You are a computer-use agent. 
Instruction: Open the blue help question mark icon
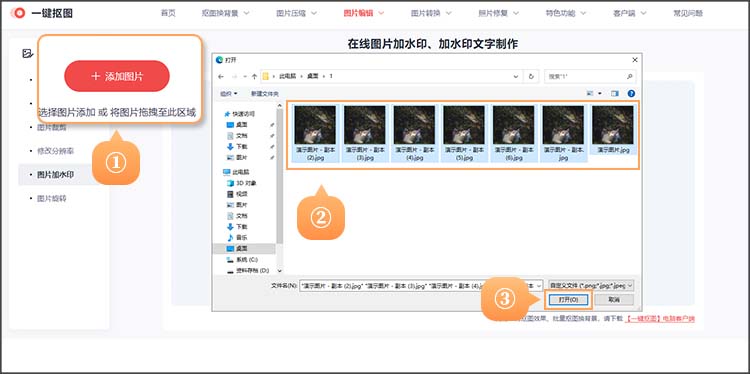tap(631, 94)
